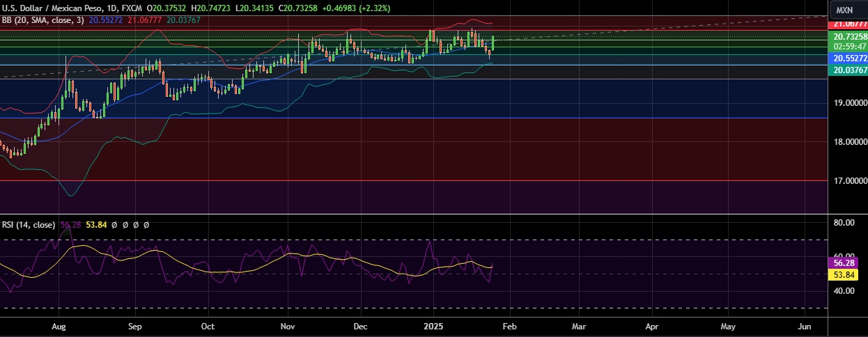
Task: Click the Nov label on the time axis
Action: tap(286, 326)
